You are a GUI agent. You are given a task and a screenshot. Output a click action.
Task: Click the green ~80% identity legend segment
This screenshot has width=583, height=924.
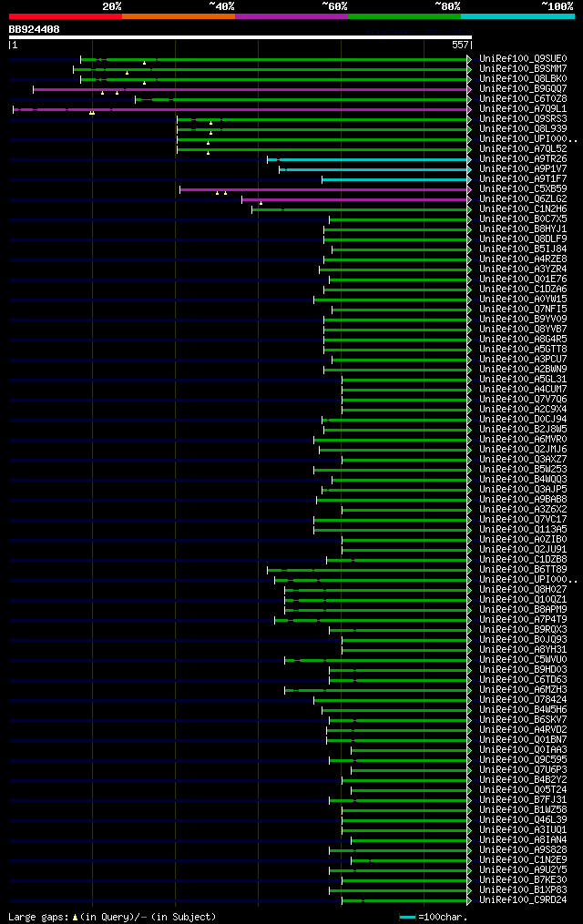(404, 16)
